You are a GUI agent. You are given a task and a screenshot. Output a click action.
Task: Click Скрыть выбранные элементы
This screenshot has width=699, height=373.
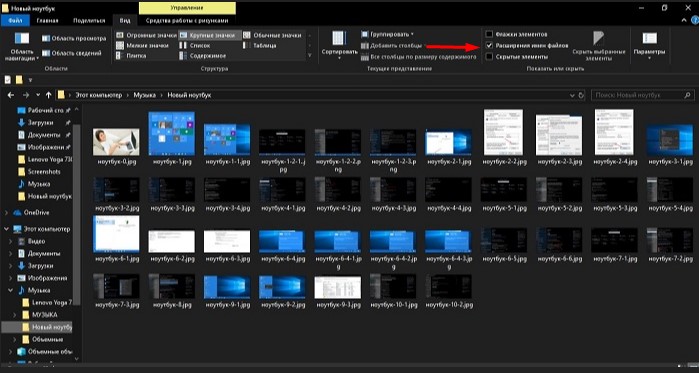pyautogui.click(x=599, y=45)
